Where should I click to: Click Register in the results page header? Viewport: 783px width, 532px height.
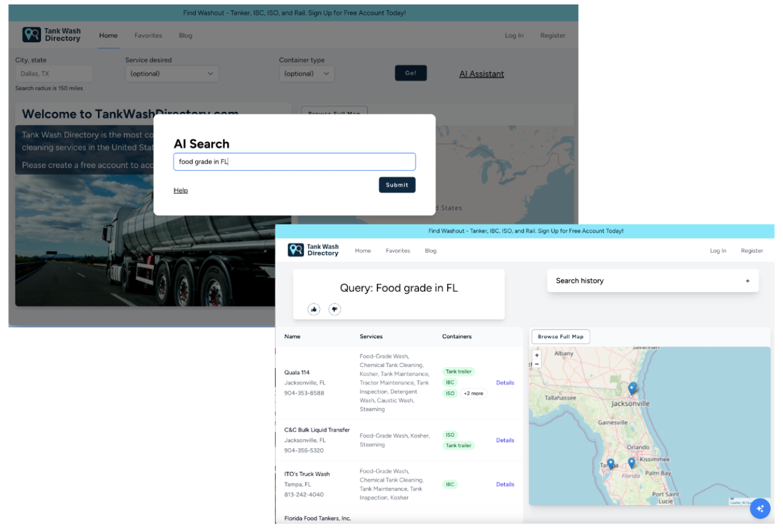click(752, 251)
